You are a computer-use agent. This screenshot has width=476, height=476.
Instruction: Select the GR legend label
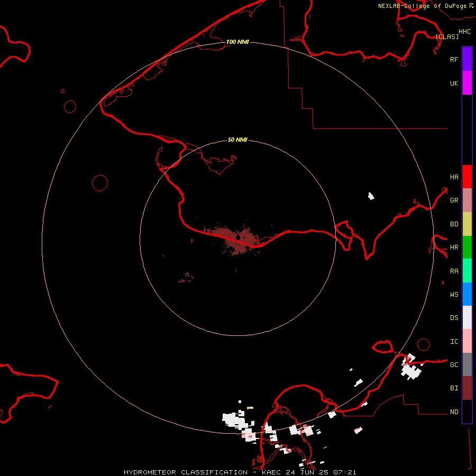click(454, 200)
